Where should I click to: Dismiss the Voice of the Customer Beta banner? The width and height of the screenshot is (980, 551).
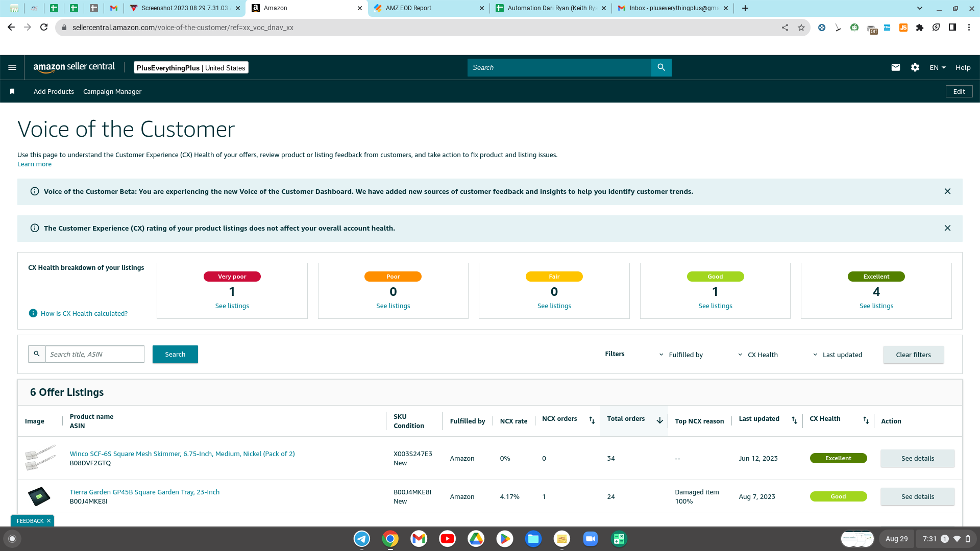click(947, 191)
